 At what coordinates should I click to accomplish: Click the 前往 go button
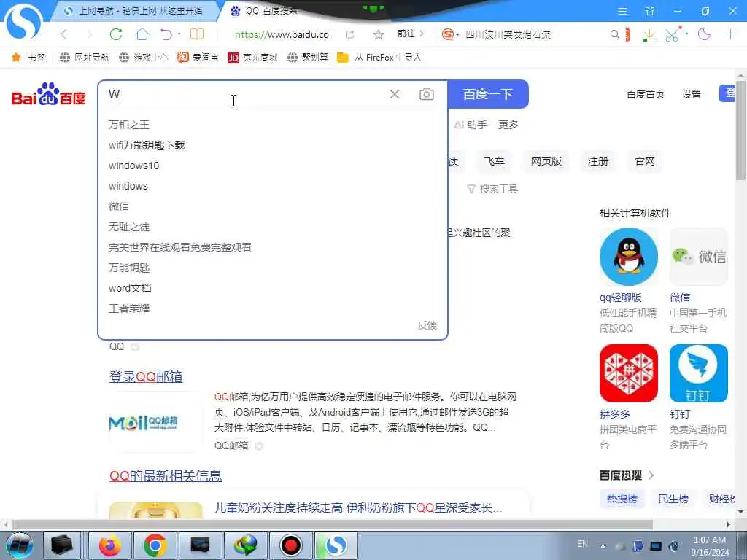(x=410, y=34)
